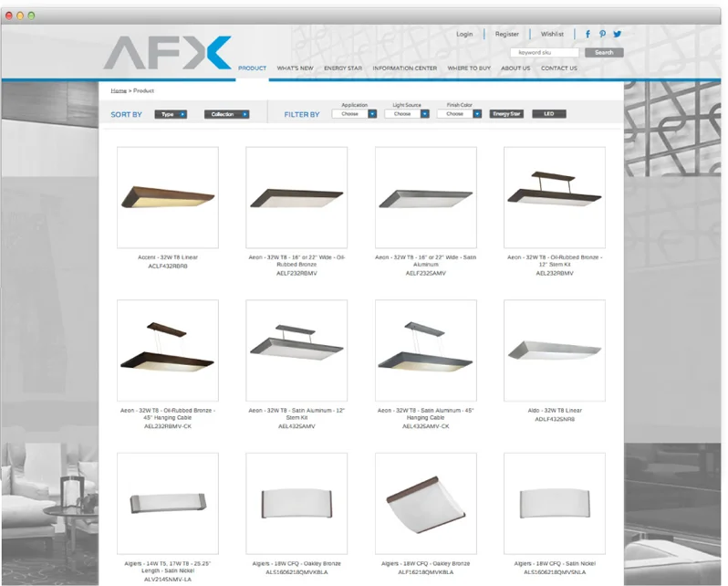Open the Pinterest icon in header

(x=602, y=34)
